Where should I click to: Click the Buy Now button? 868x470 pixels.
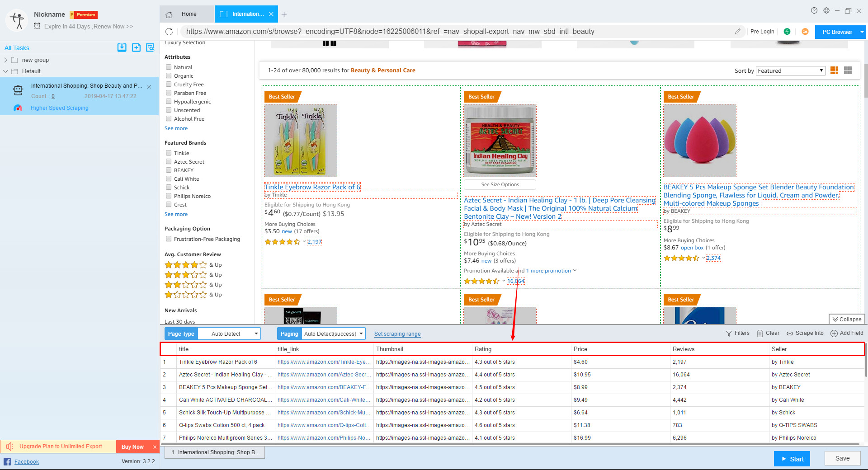[132, 447]
